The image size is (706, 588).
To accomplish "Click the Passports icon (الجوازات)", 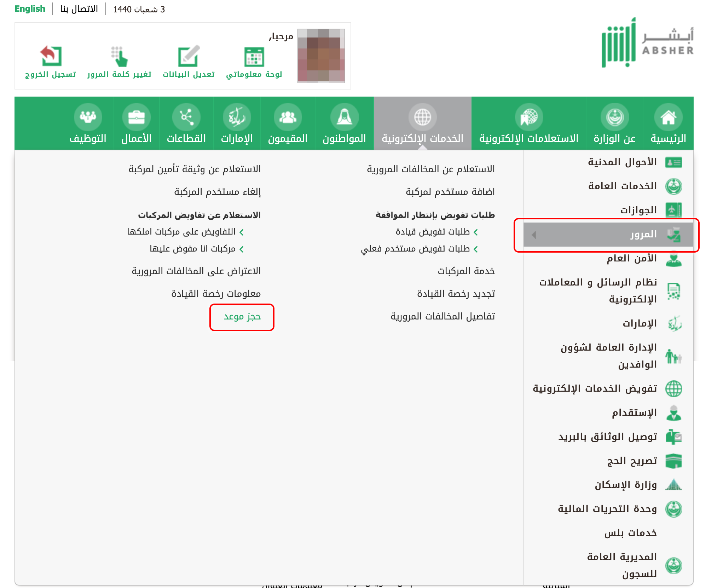I will point(673,210).
